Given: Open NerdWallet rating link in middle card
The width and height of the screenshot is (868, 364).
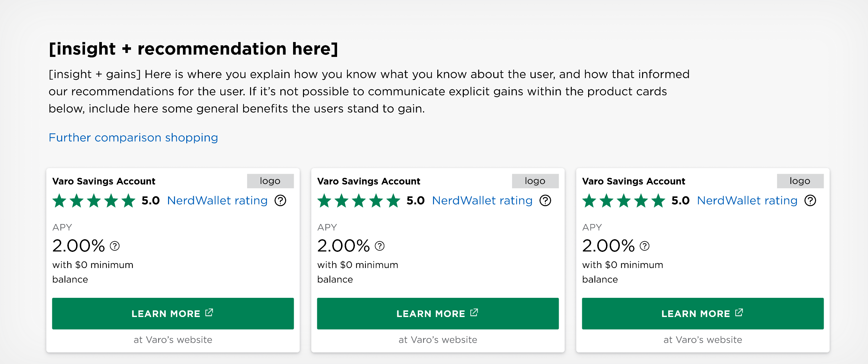Looking at the screenshot, I should point(482,201).
